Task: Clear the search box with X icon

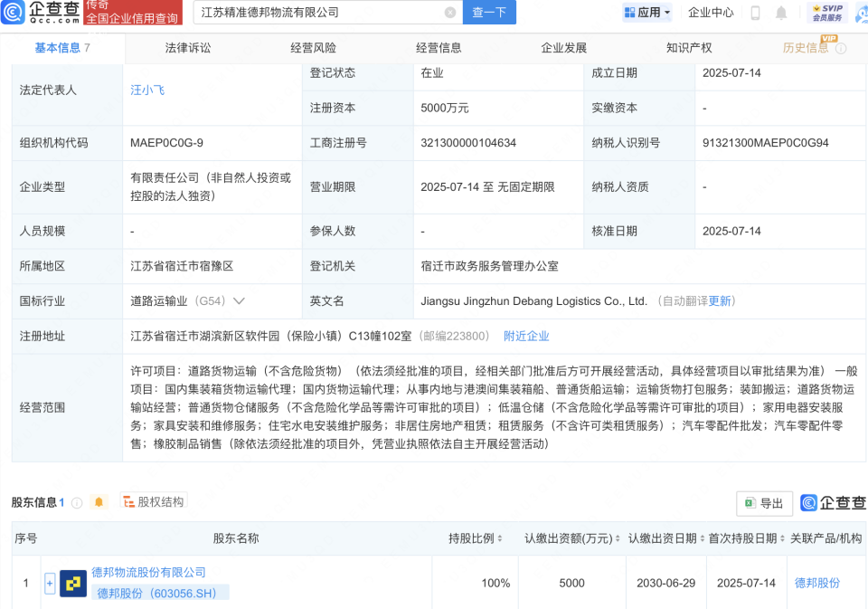Action: tap(450, 12)
